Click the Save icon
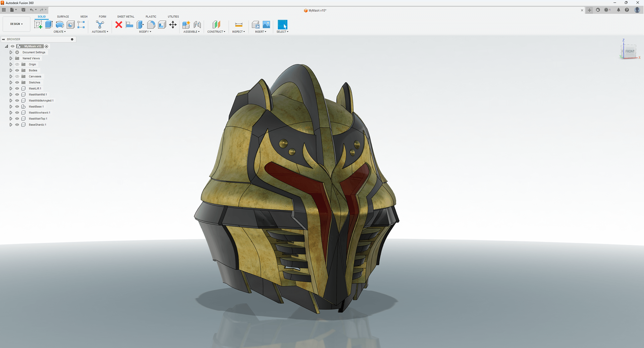The width and height of the screenshot is (644, 348). 23,10
